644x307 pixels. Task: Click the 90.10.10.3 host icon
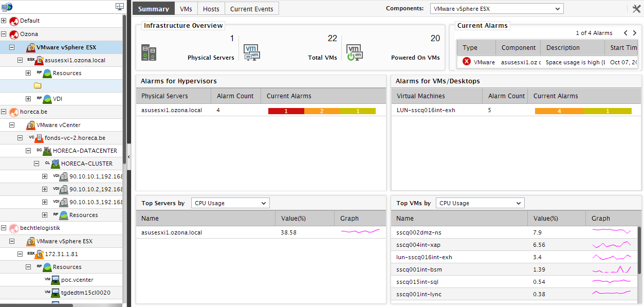click(x=64, y=202)
